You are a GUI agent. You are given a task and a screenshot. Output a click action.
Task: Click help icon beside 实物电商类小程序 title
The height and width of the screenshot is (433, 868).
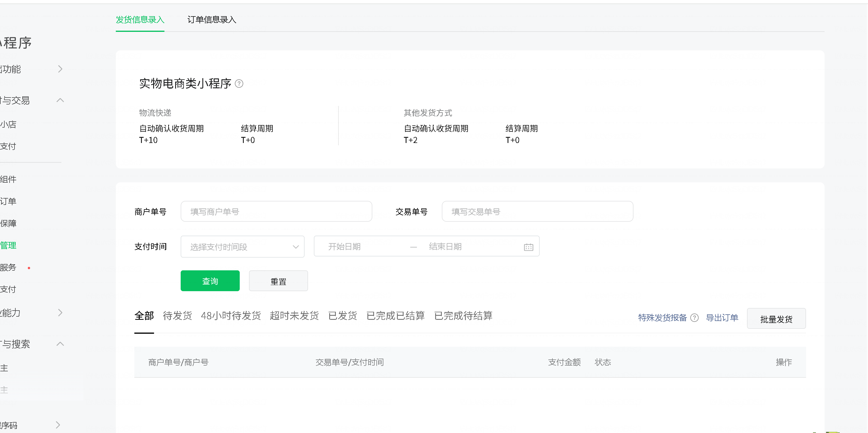[239, 84]
